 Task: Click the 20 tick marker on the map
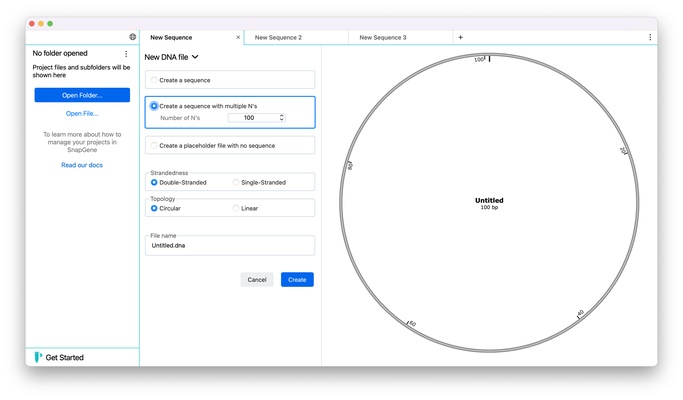(623, 151)
